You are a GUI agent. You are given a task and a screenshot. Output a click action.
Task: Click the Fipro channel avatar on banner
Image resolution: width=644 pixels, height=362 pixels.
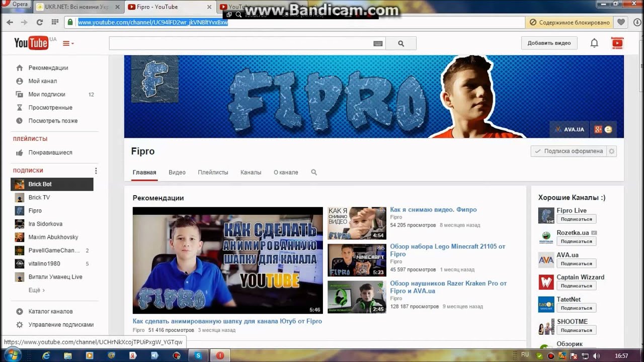click(155, 79)
